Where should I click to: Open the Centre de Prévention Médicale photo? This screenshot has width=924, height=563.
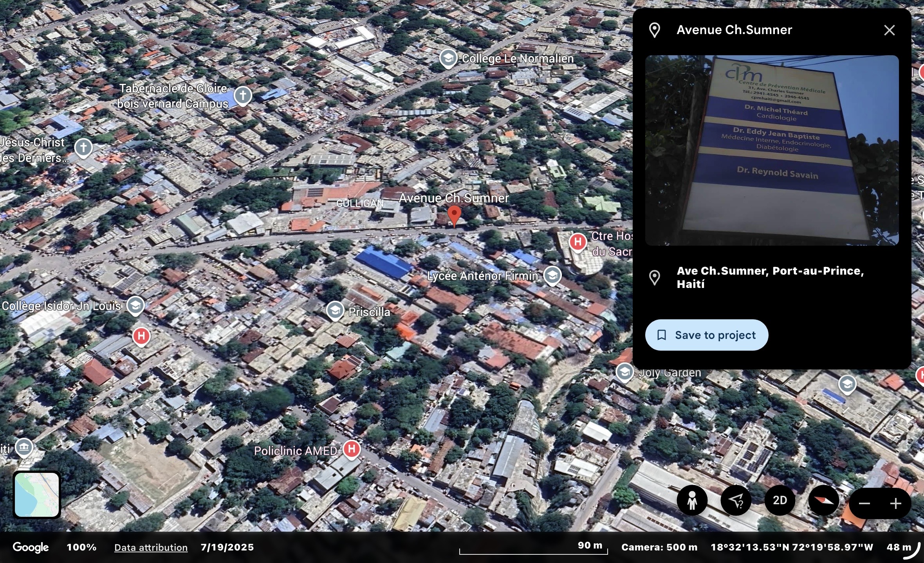(x=771, y=150)
